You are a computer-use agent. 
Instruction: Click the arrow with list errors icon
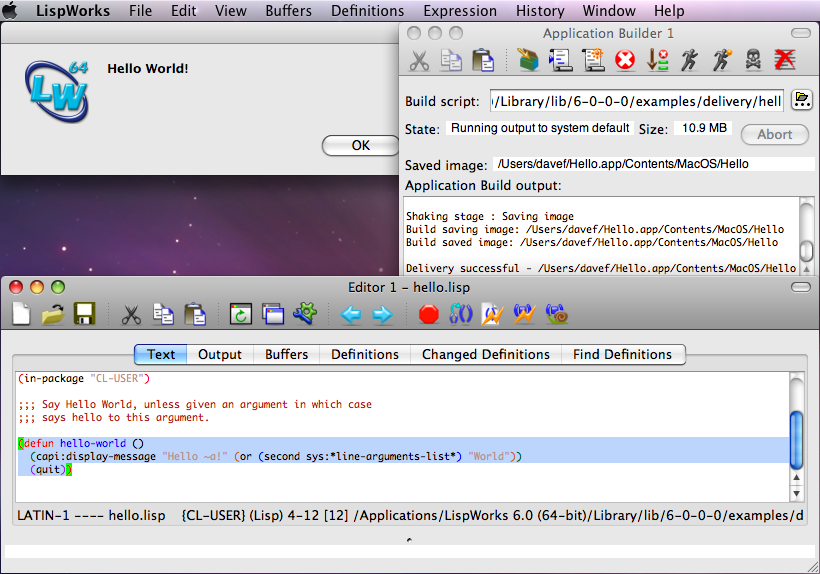pos(657,60)
